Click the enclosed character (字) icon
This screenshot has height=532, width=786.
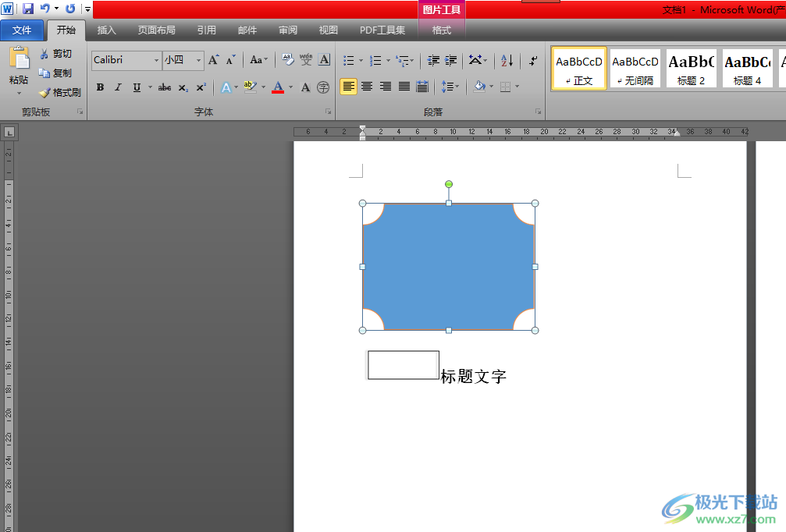[323, 87]
